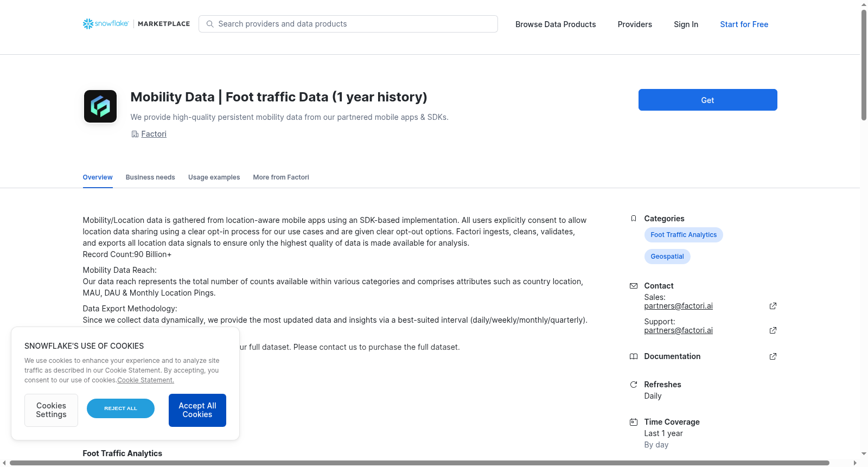Image resolution: width=868 pixels, height=467 pixels.
Task: Click the Snowflake logo icon
Action: point(88,24)
